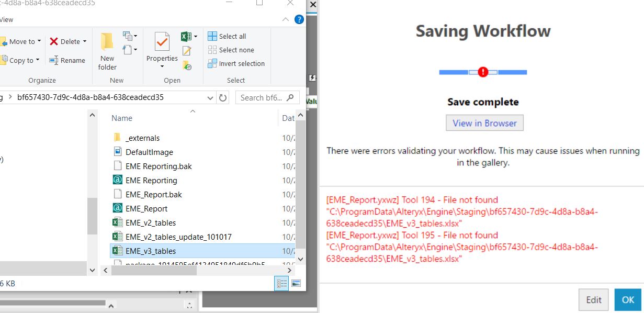Open the History icon in the Open group
The height and width of the screenshot is (313, 644).
(187, 64)
